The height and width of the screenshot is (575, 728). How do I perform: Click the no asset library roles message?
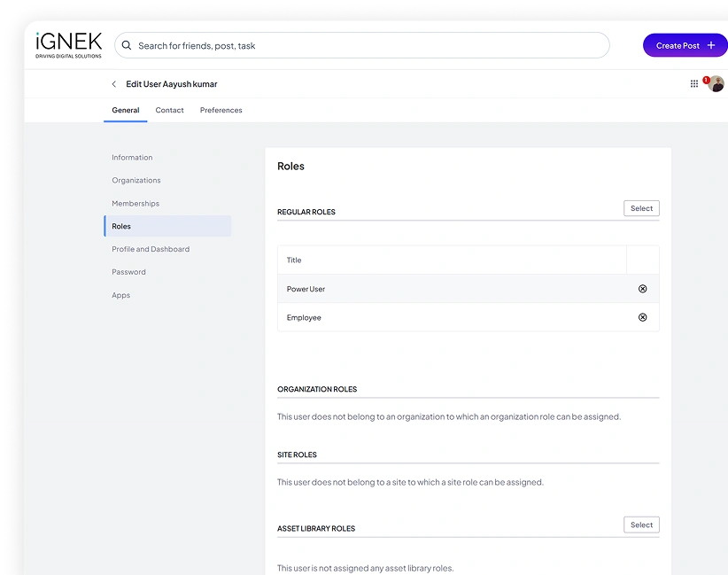(365, 568)
